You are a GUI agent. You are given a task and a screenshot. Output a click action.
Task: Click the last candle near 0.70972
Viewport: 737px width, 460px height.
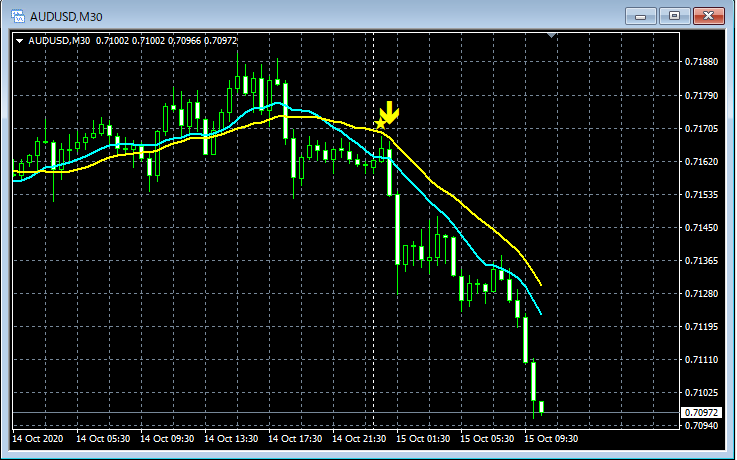pyautogui.click(x=541, y=407)
